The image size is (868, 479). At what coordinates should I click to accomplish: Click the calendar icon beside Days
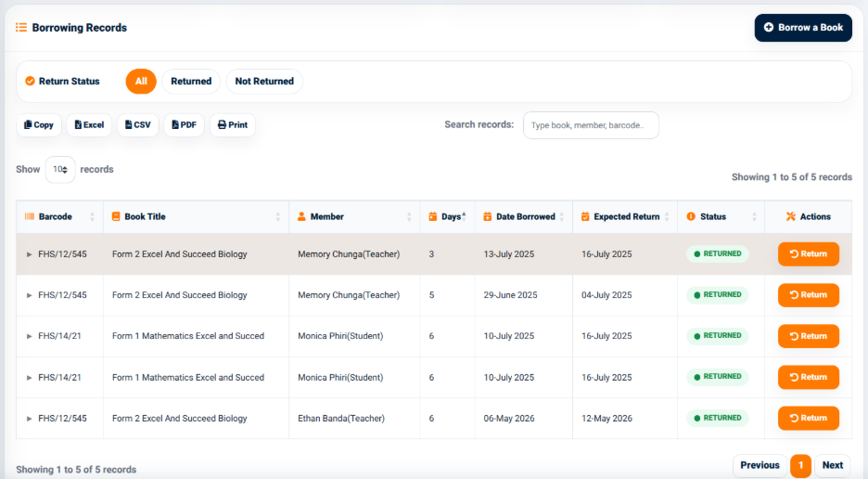click(433, 217)
